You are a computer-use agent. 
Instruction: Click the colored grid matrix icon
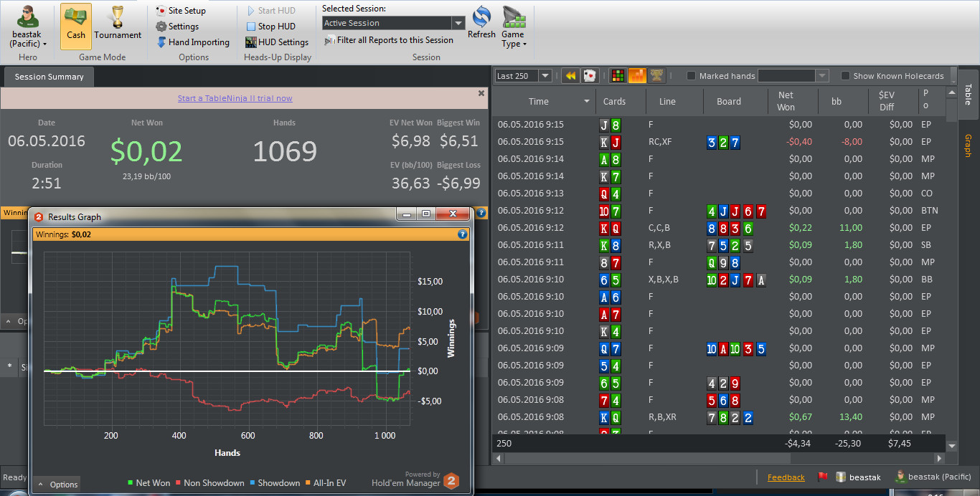[x=617, y=76]
